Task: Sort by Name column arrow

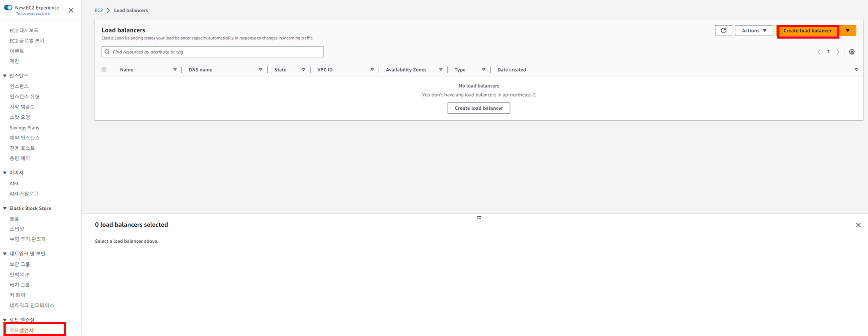Action: point(175,70)
